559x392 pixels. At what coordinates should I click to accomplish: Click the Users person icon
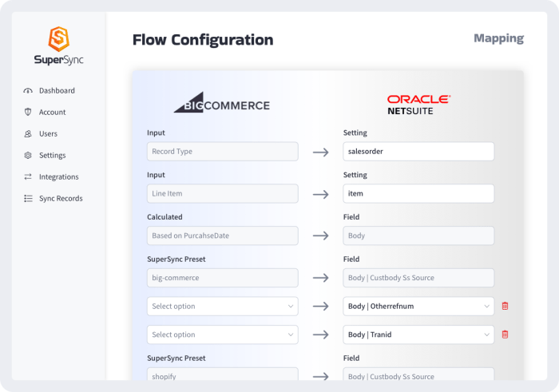point(28,134)
